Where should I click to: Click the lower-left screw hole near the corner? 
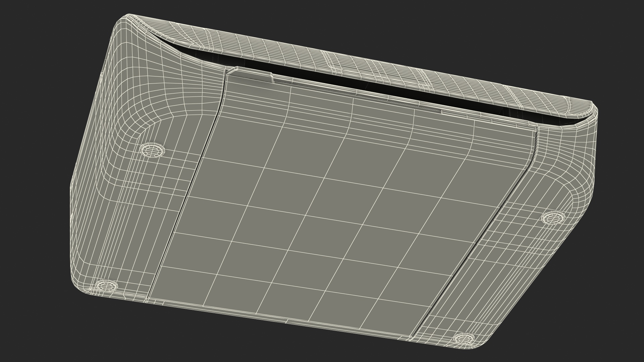[106, 286]
